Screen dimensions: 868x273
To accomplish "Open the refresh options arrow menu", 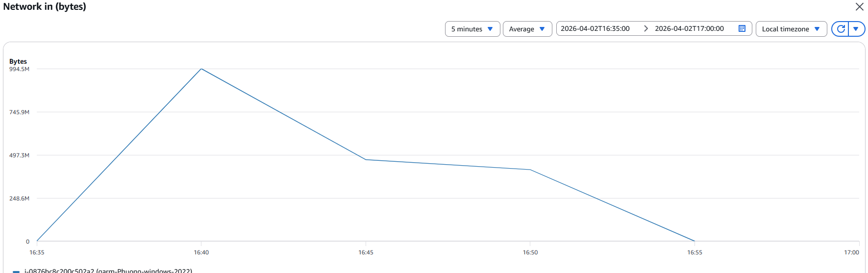I will click(856, 29).
